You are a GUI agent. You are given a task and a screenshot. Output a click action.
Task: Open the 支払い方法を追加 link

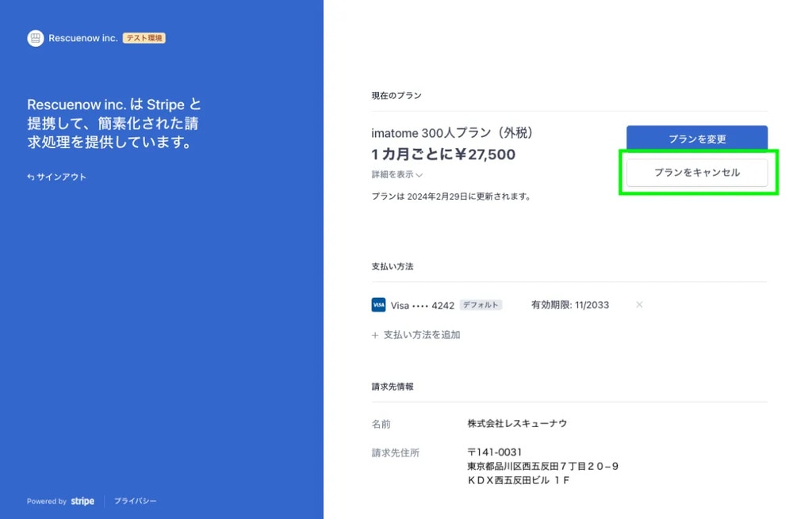tap(422, 335)
